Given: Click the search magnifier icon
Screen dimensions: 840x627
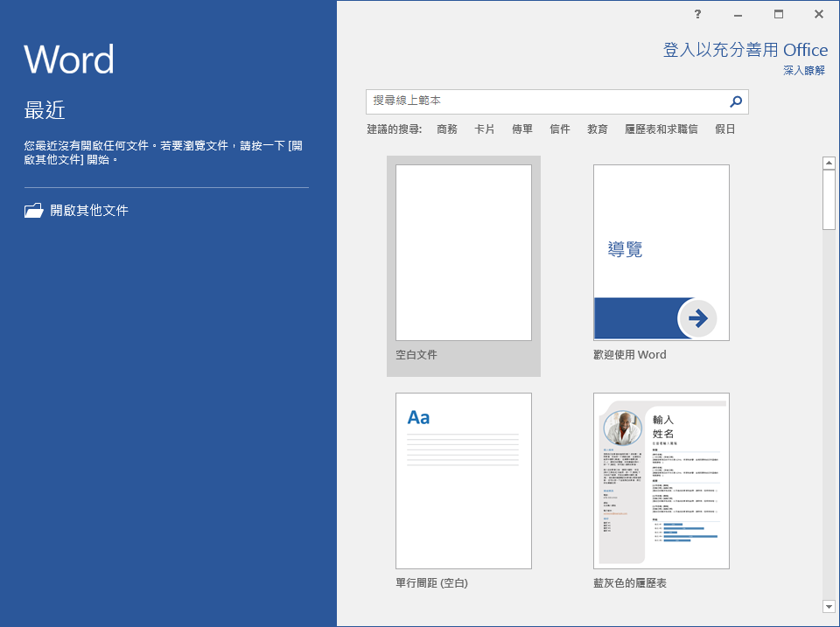Looking at the screenshot, I should tap(736, 101).
